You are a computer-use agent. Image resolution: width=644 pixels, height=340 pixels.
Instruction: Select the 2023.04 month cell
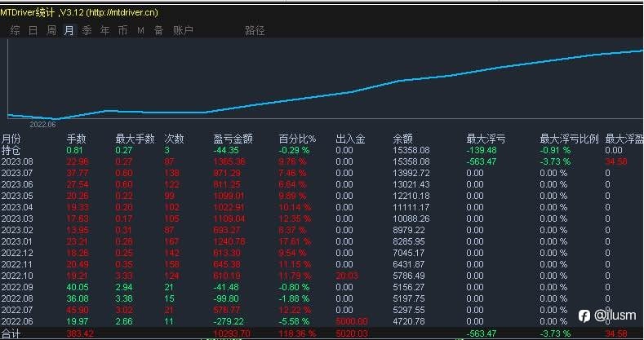[x=17, y=207]
